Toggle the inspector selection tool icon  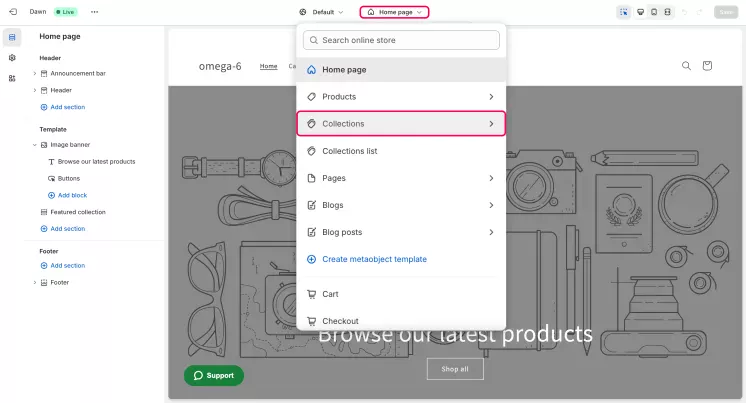tap(624, 12)
